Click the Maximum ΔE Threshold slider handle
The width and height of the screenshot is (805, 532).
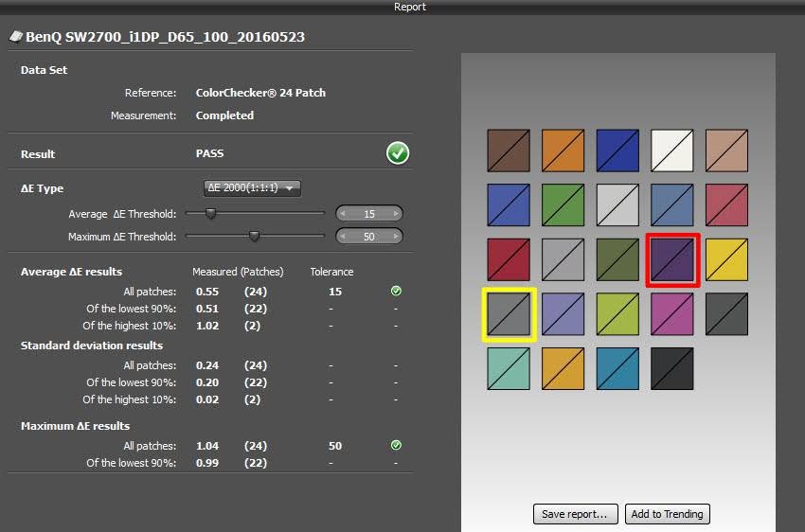(254, 236)
